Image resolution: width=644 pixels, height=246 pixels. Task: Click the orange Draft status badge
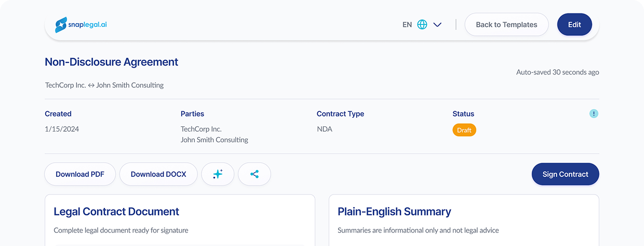point(464,130)
